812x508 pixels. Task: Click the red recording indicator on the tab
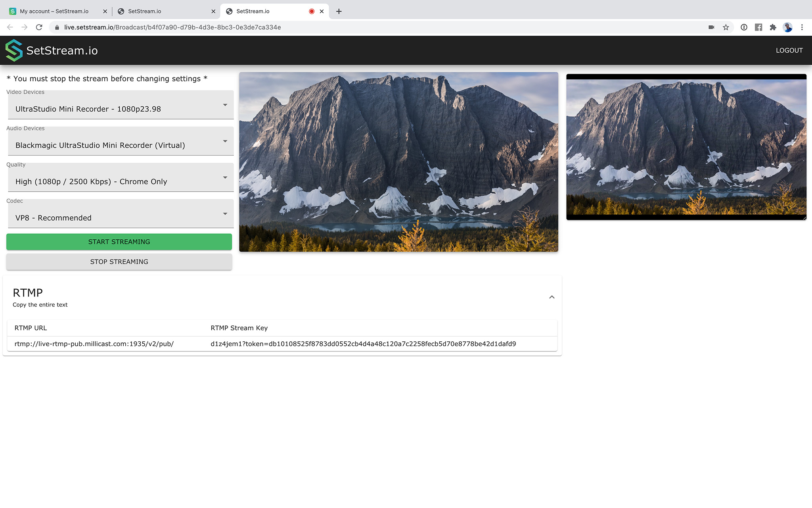point(312,12)
